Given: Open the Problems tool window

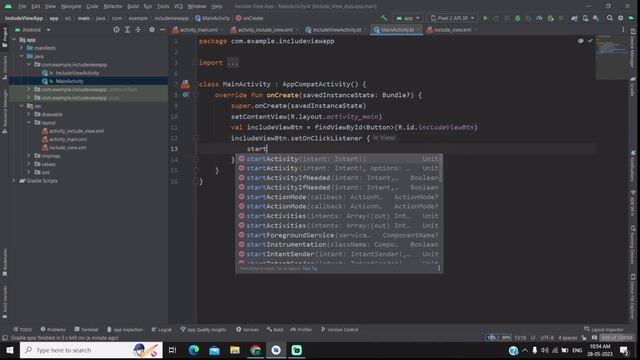Looking at the screenshot, I should 53,330.
